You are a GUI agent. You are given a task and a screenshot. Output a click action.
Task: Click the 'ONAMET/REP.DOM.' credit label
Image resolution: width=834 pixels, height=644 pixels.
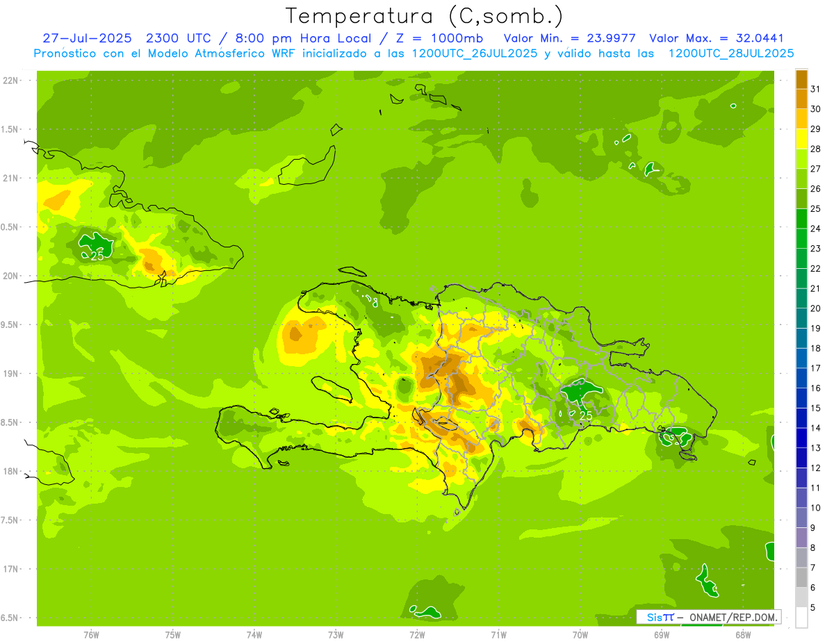(733, 617)
